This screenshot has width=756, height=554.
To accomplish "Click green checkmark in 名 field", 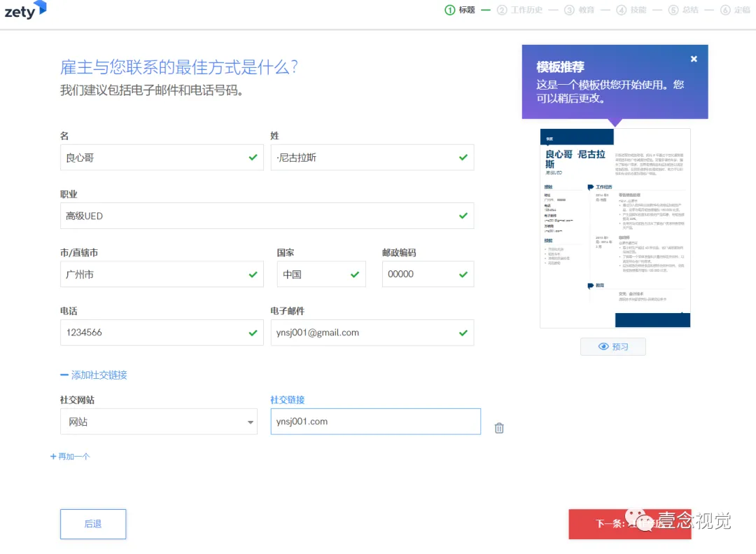I will [x=253, y=158].
